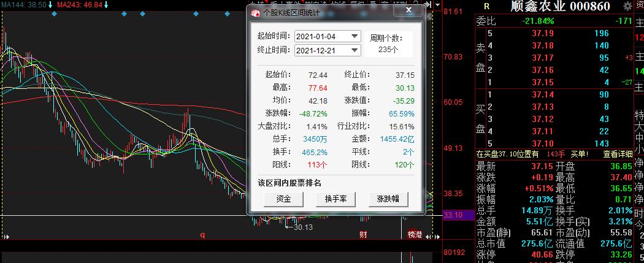
Task: Click the red q marker below the chart
Action: [202, 235]
